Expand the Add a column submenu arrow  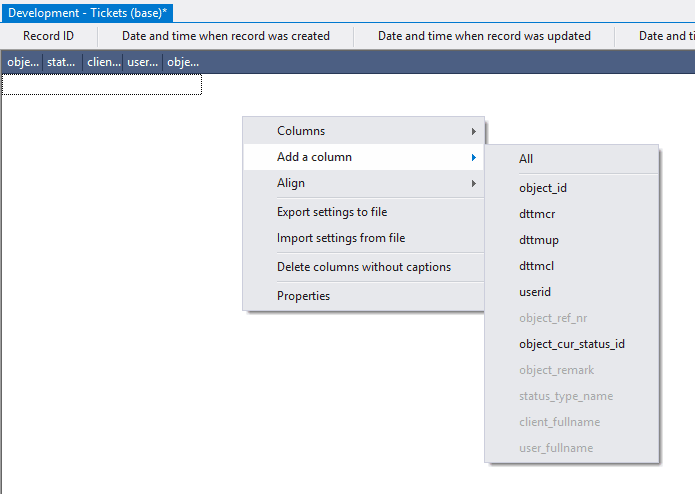(473, 157)
